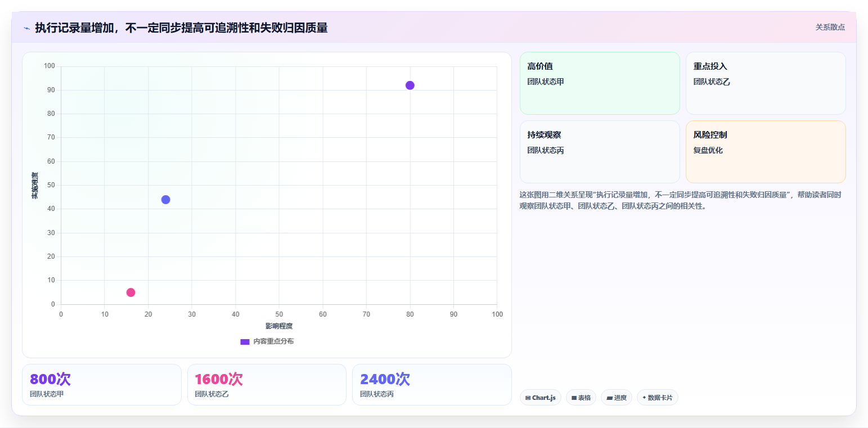Click the 800次 stat card
Image resolution: width=868 pixels, height=428 pixels.
(x=102, y=385)
